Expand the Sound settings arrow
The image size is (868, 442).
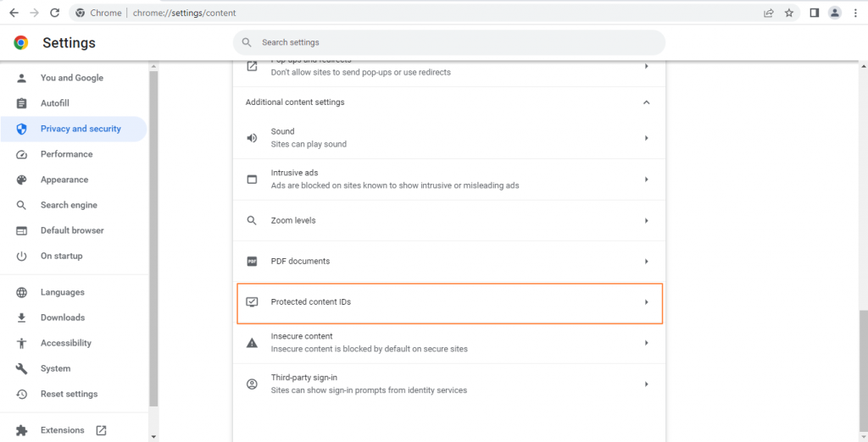click(646, 138)
